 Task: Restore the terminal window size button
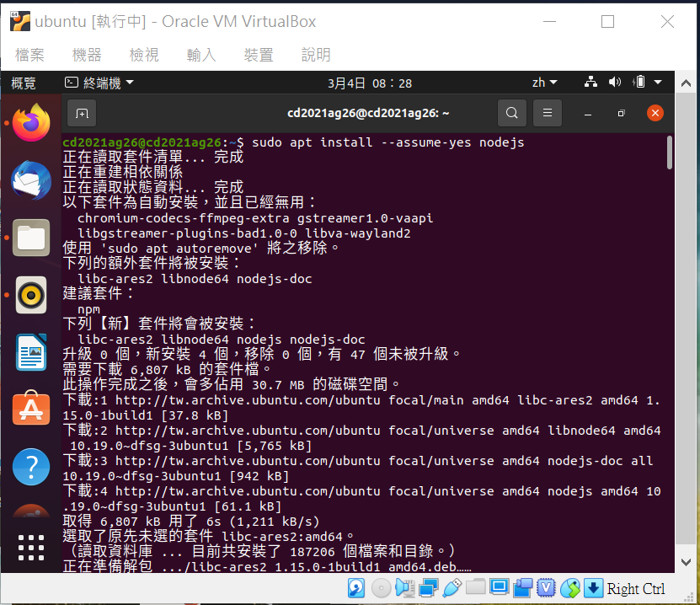tap(621, 114)
